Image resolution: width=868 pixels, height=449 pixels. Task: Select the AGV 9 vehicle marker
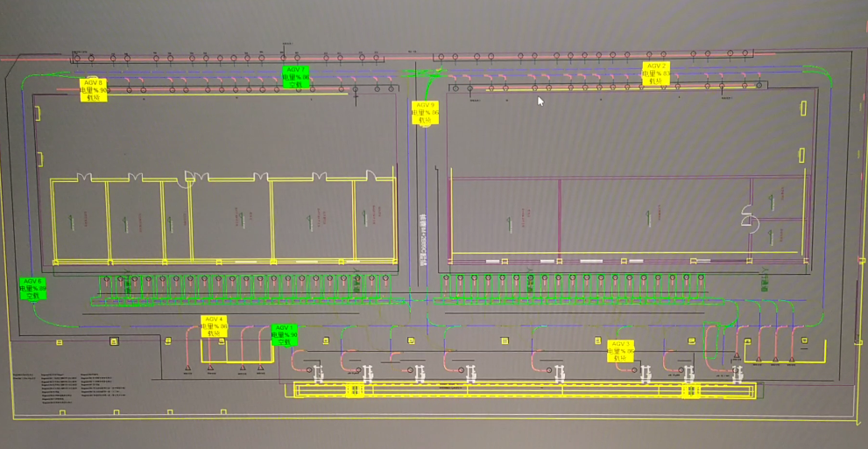tap(425, 114)
